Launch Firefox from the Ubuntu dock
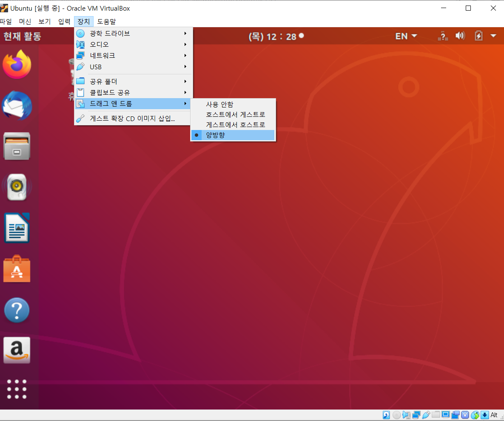 point(17,65)
